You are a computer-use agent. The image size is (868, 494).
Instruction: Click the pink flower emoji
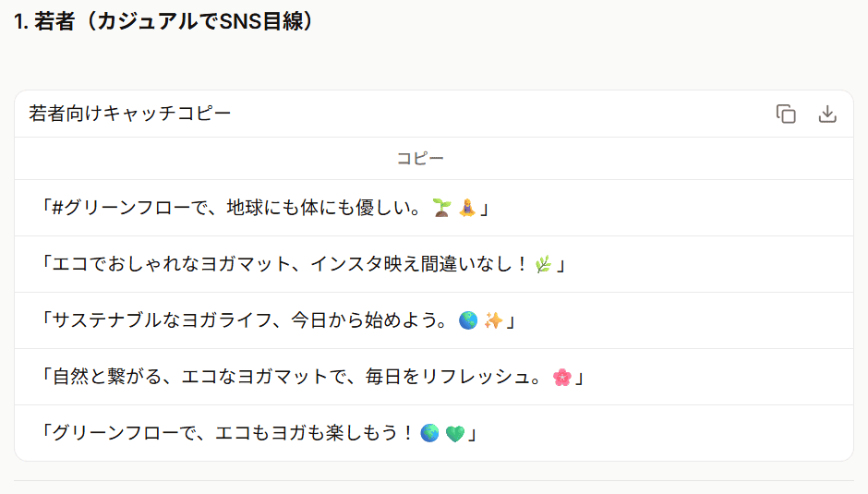point(561,377)
